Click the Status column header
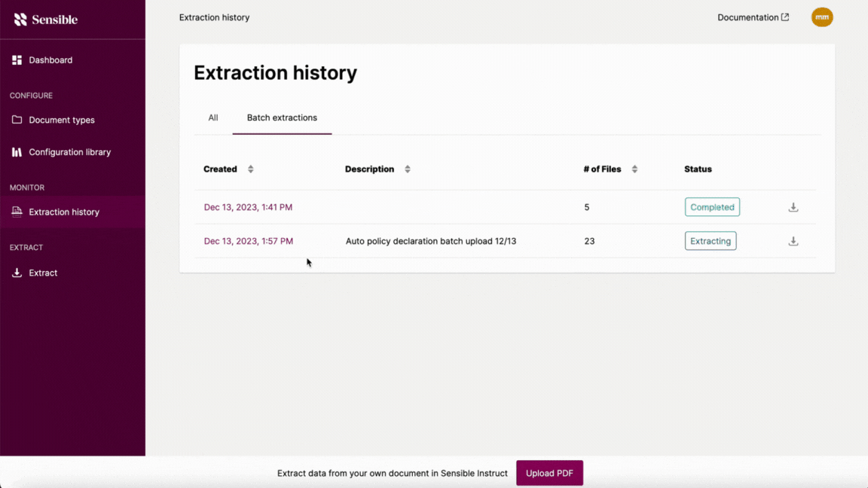 click(x=698, y=169)
